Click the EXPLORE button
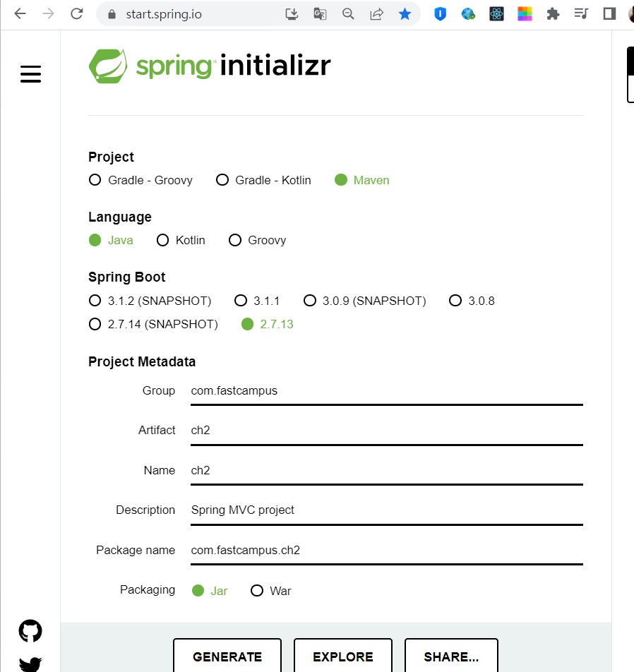The image size is (634, 672). coord(343,656)
